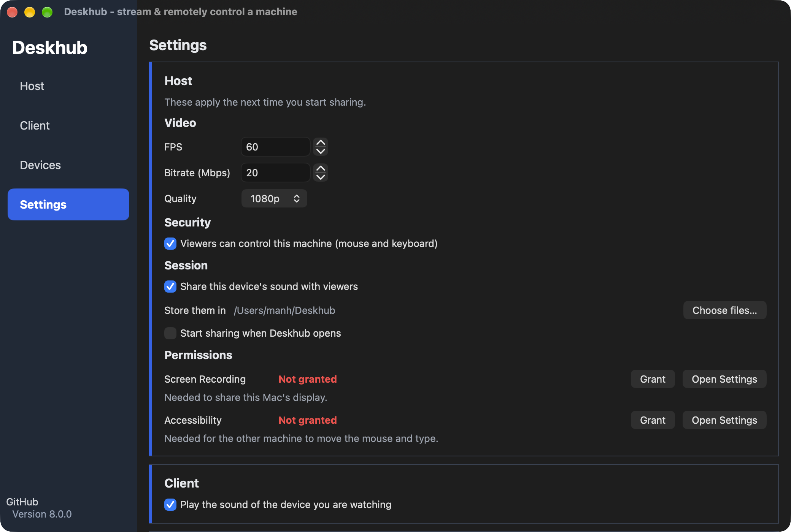Open the Host page in sidebar

[x=68, y=86]
